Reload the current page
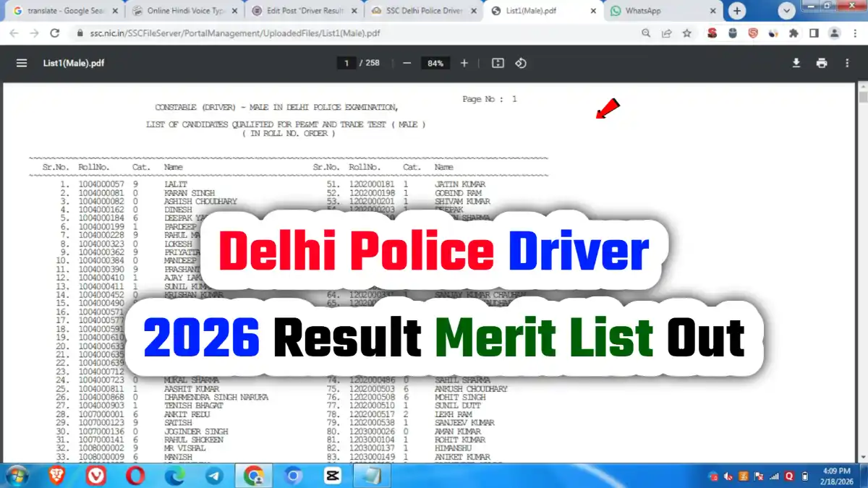The image size is (868, 488). (x=56, y=33)
